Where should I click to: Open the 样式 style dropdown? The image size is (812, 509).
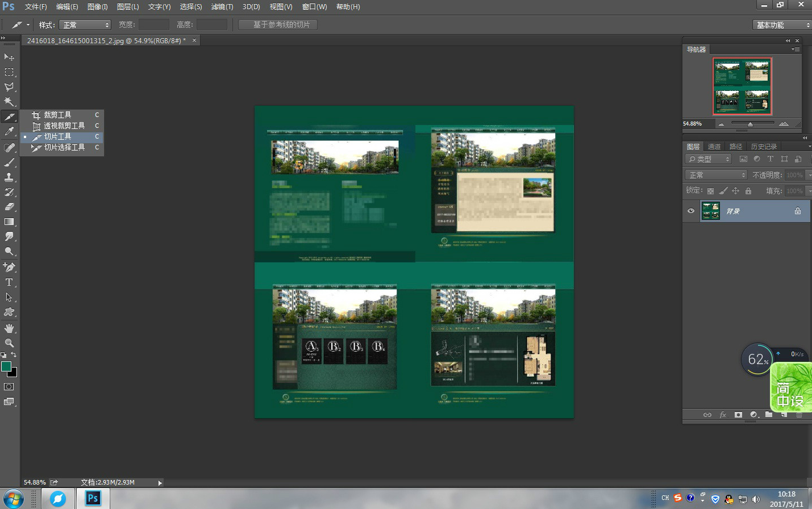(85, 25)
